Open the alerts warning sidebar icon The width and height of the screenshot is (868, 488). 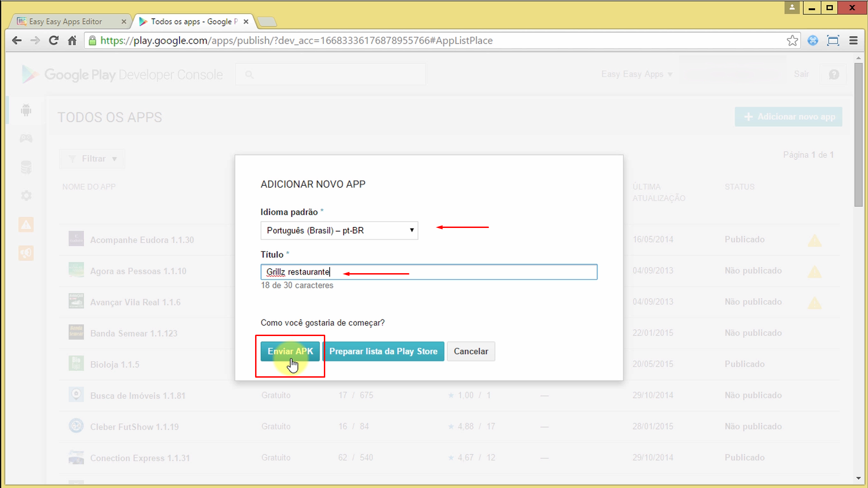tap(26, 224)
